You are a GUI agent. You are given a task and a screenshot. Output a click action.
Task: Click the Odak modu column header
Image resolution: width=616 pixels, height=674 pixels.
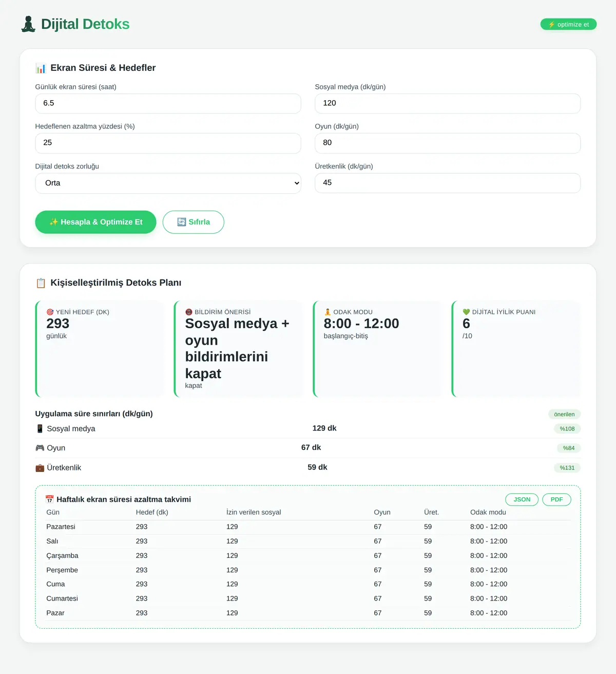point(488,512)
